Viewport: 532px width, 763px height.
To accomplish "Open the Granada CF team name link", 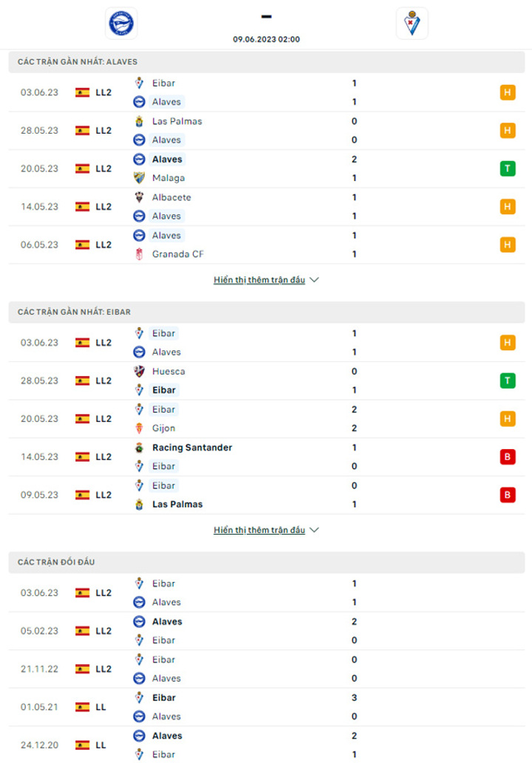I will 177,254.
